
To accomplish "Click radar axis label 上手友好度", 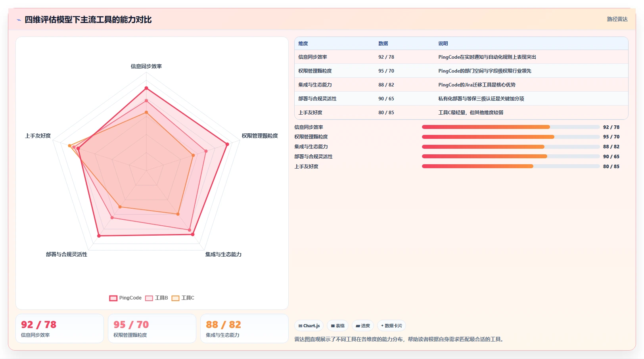I will pos(38,136).
